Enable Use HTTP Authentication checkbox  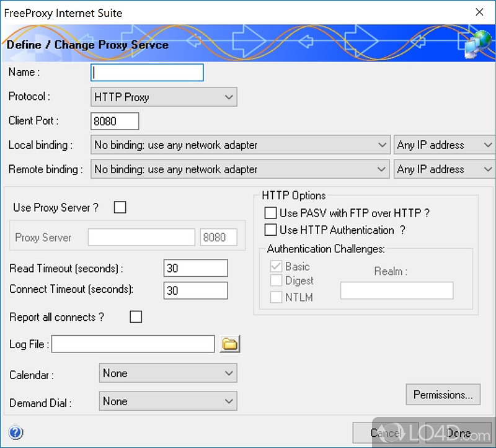coord(270,230)
